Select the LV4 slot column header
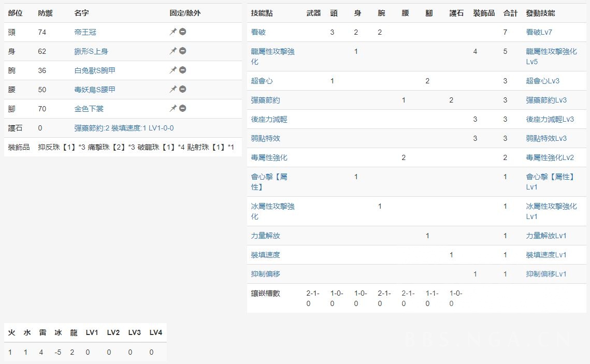 [x=156, y=333]
